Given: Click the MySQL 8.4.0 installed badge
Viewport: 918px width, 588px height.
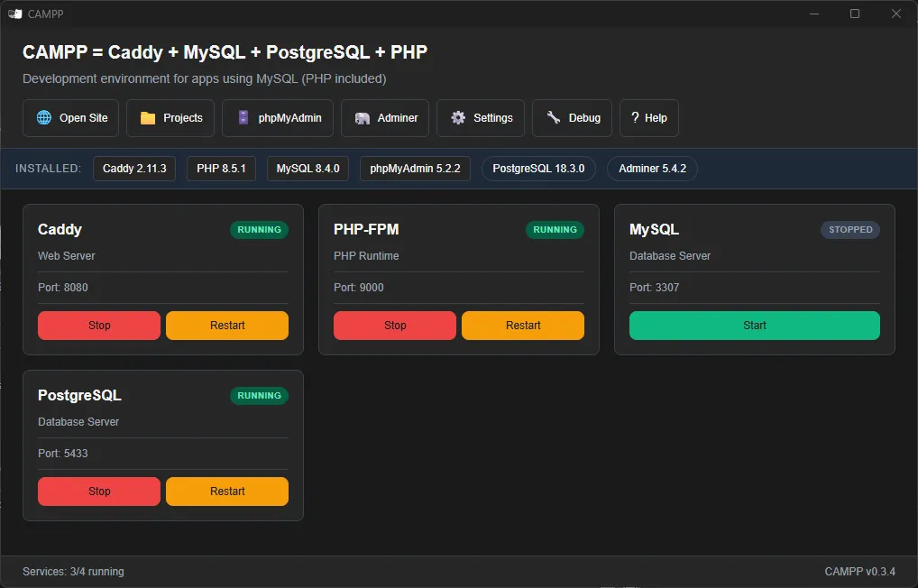Looking at the screenshot, I should [308, 169].
